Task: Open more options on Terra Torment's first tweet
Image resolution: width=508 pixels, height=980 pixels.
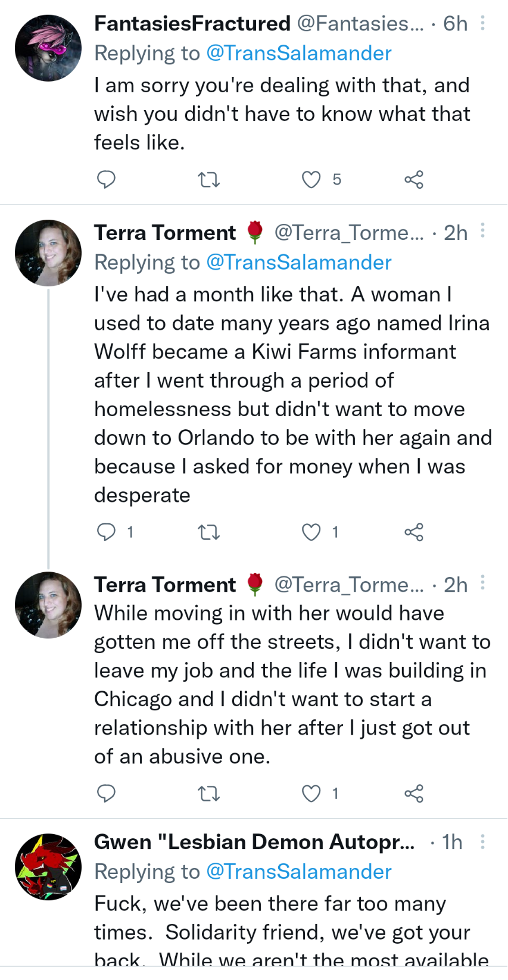Action: coord(482,230)
